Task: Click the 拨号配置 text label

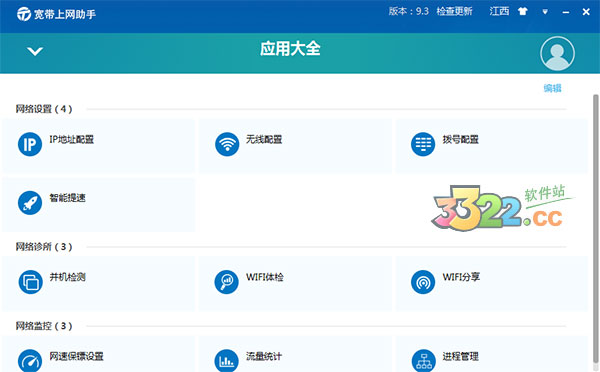Action: click(x=461, y=139)
